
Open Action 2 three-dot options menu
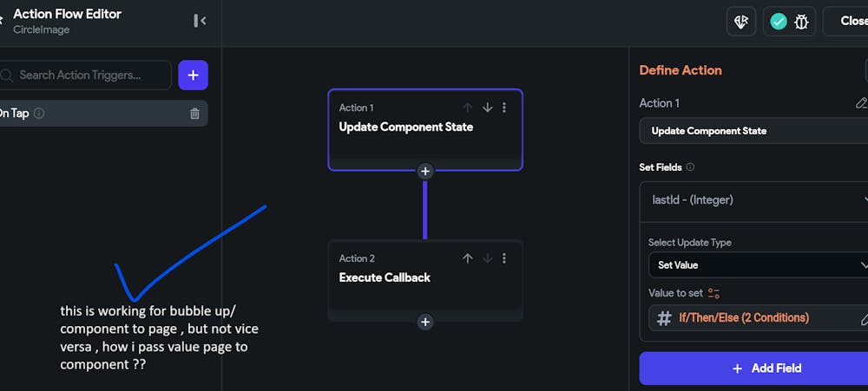[x=504, y=258]
